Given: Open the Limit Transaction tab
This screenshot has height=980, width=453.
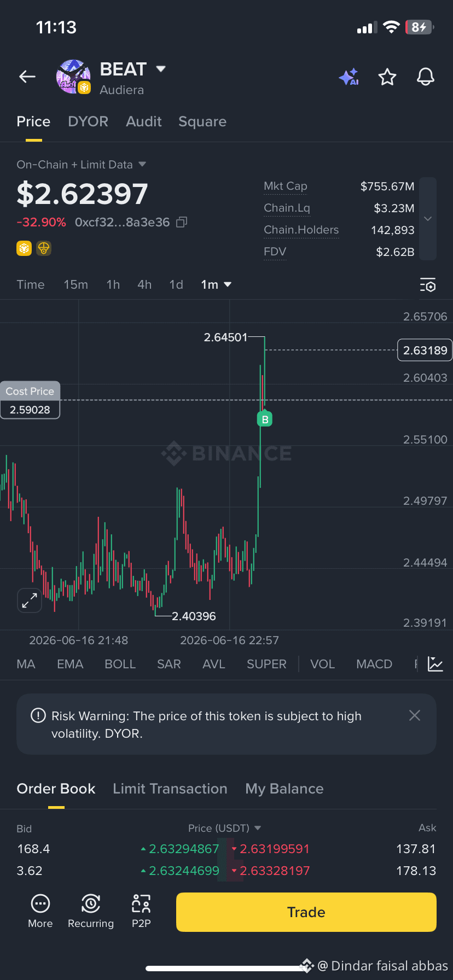Looking at the screenshot, I should 170,789.
